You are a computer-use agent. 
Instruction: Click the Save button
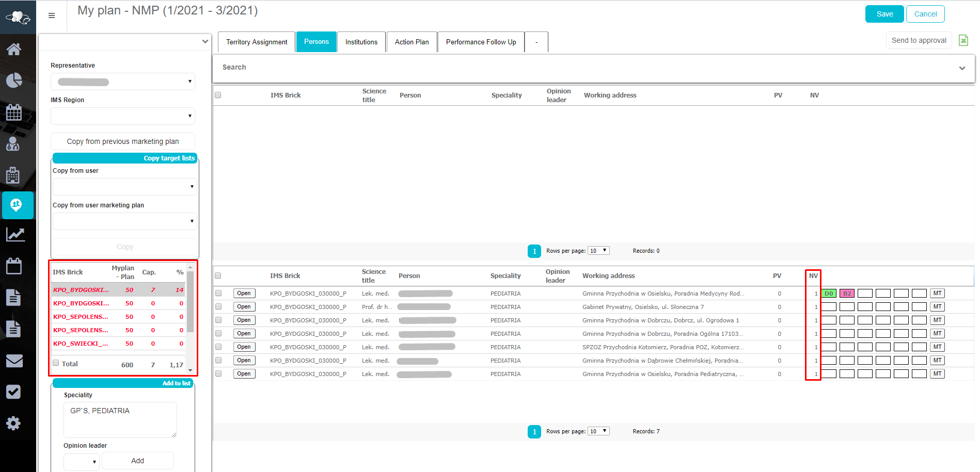(x=884, y=14)
